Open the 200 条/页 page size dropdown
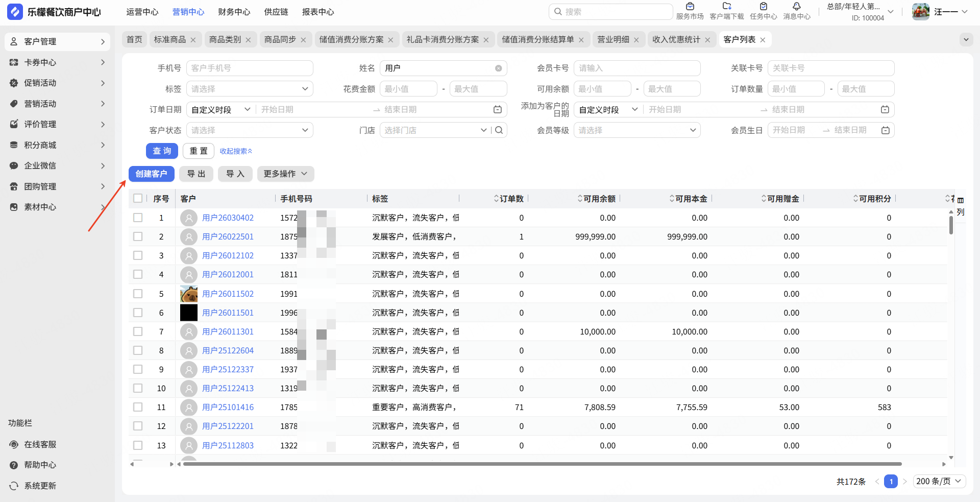Image resolution: width=980 pixels, height=502 pixels. [938, 481]
